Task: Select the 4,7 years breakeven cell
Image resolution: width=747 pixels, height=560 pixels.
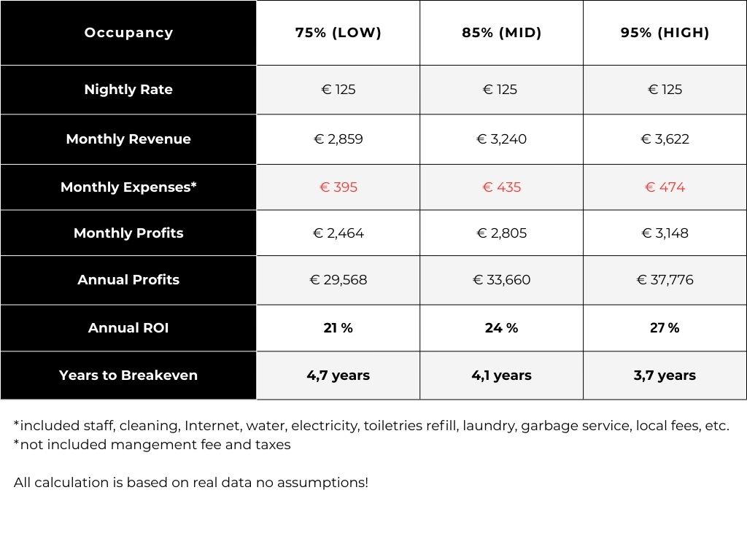Action: pos(338,376)
